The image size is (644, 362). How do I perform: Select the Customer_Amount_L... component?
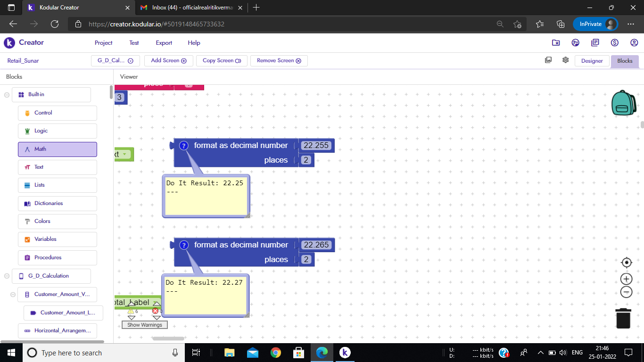pyautogui.click(x=63, y=313)
